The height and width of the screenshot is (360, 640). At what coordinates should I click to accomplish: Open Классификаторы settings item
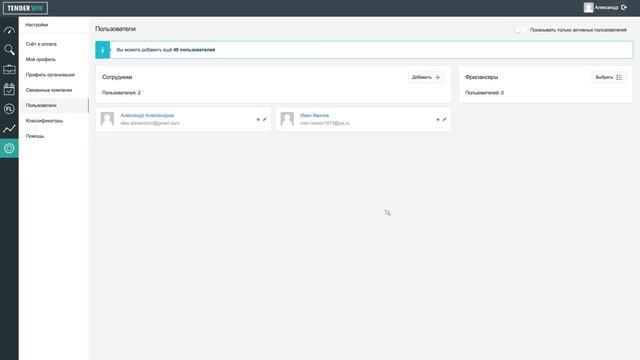44,121
